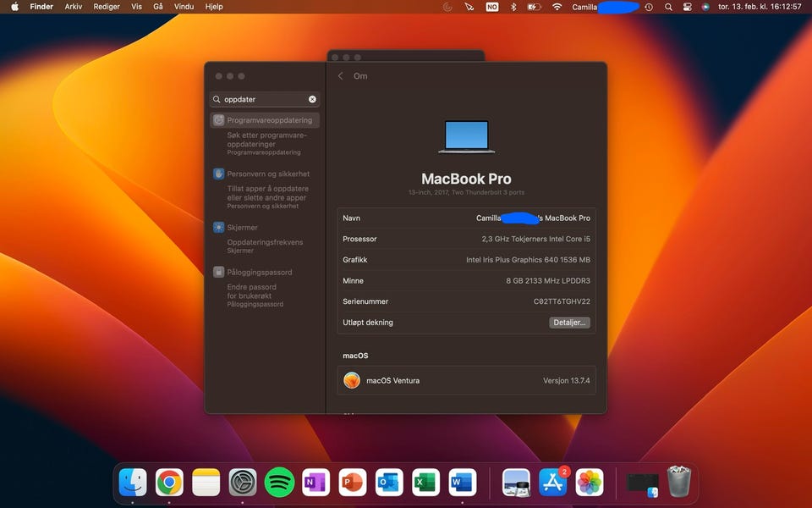Click the Bluetooth icon in menu bar
Image resolution: width=812 pixels, height=508 pixels.
[513, 7]
